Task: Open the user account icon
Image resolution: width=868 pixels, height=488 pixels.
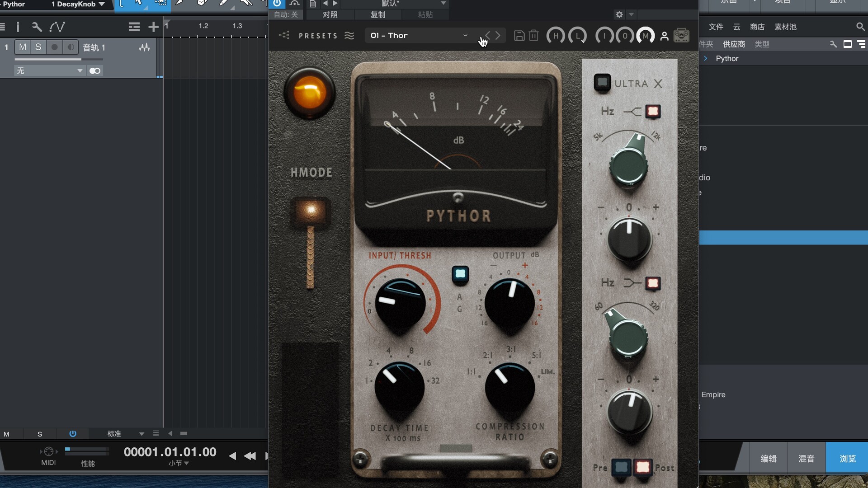Action: point(664,36)
